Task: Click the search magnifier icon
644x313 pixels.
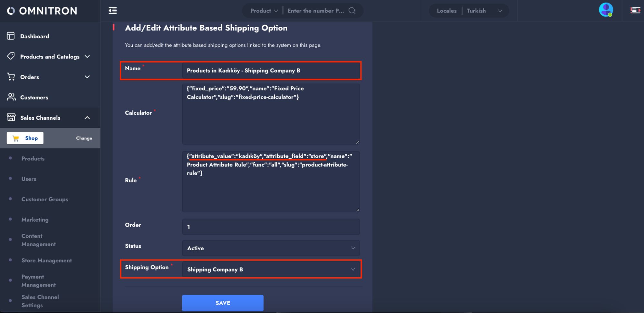Action: [352, 11]
